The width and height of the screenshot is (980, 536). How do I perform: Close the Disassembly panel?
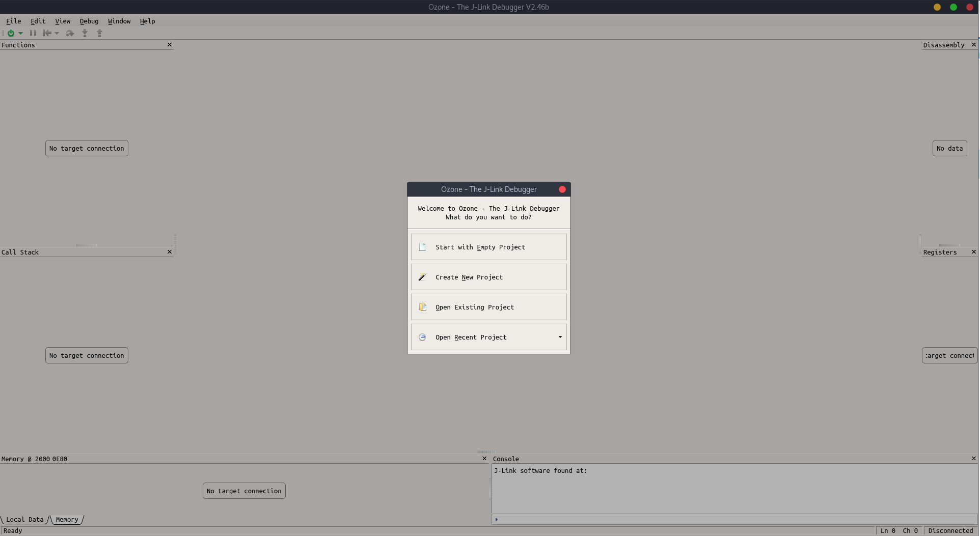[974, 45]
